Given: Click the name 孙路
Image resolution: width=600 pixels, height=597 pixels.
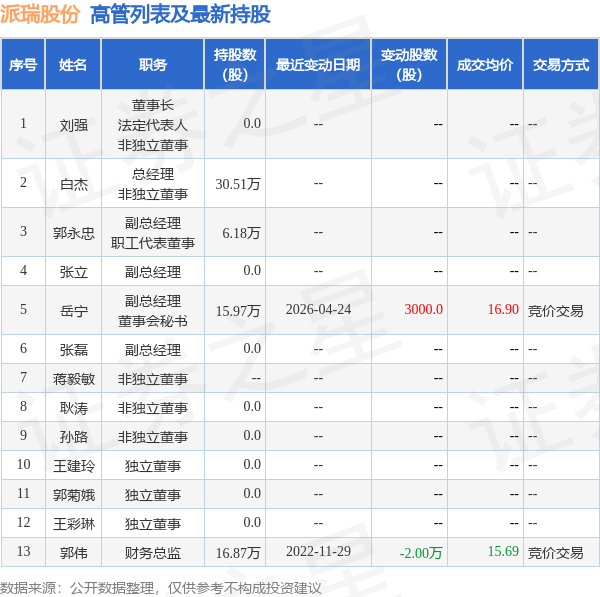Looking at the screenshot, I should point(73,437).
